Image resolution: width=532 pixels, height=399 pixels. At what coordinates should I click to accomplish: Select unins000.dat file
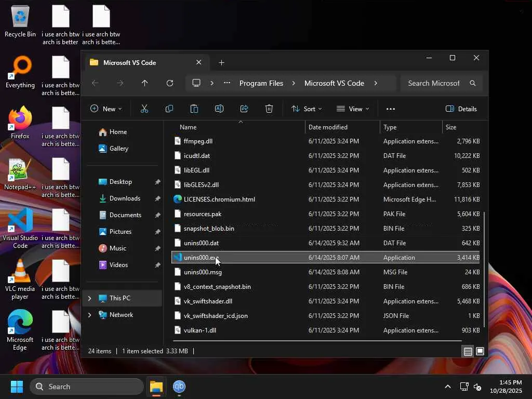pyautogui.click(x=325, y=243)
